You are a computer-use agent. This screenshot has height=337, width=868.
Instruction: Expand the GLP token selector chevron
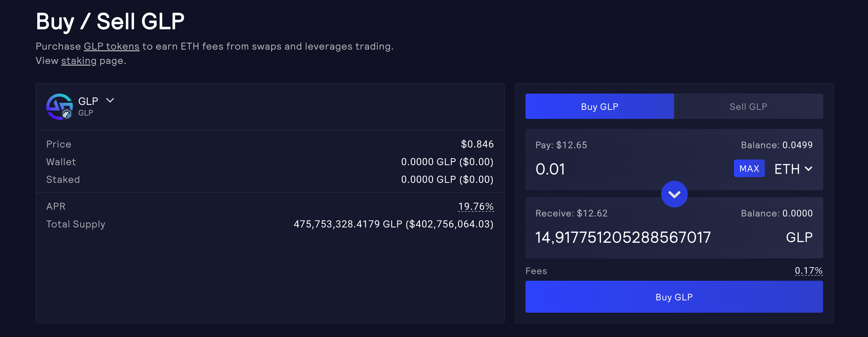[x=110, y=100]
